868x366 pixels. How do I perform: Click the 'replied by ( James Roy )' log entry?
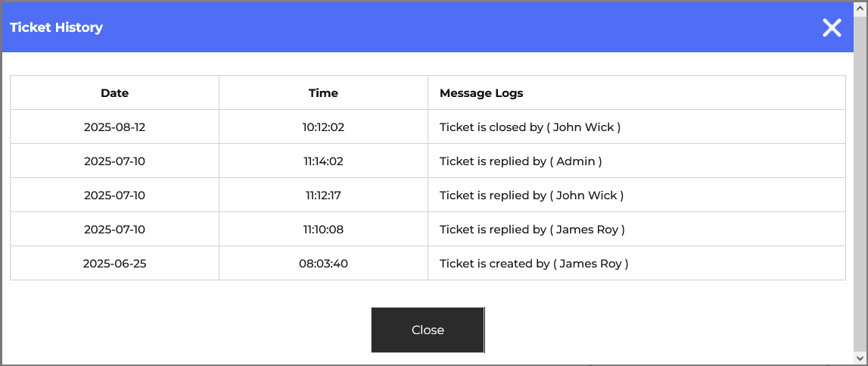[532, 230]
